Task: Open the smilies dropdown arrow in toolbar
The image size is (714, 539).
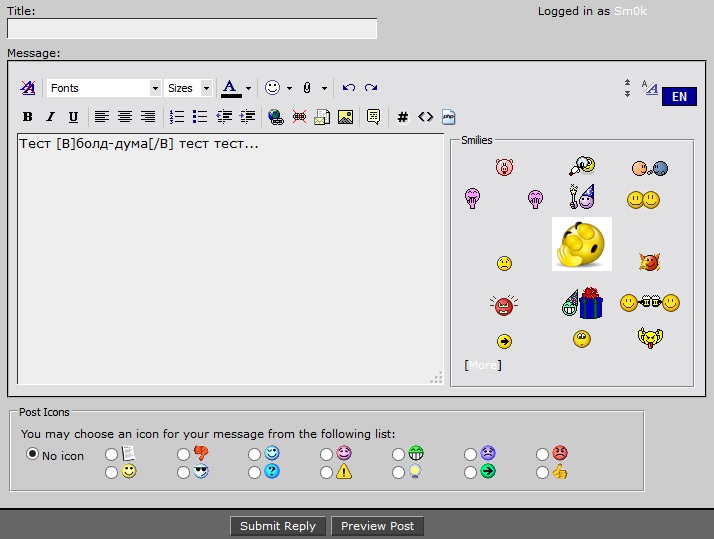Action: (x=289, y=88)
